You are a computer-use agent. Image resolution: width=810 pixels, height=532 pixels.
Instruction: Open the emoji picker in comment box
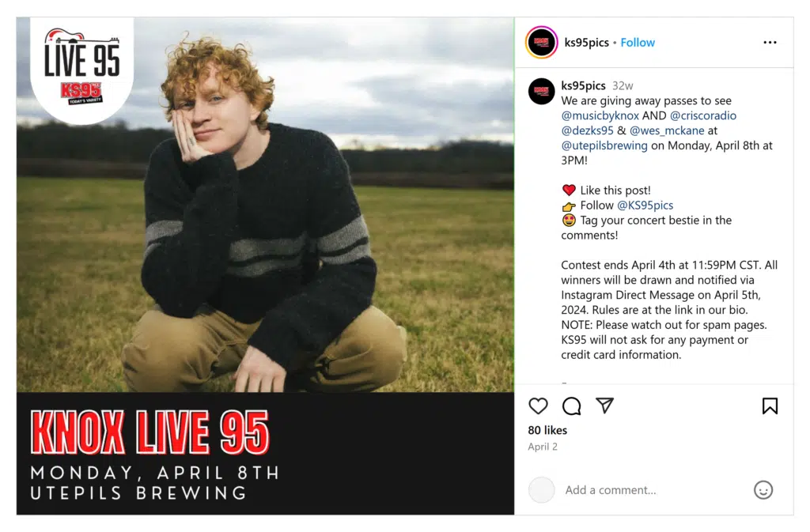coord(763,489)
